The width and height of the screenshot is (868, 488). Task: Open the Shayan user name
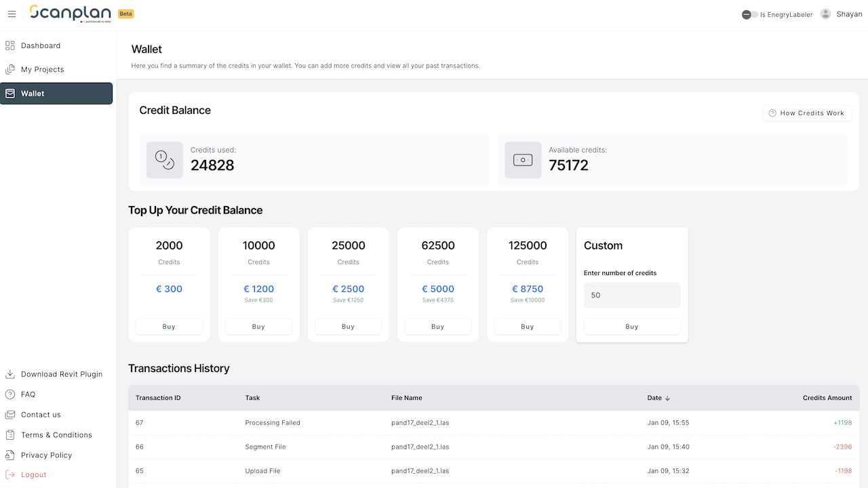pos(849,14)
